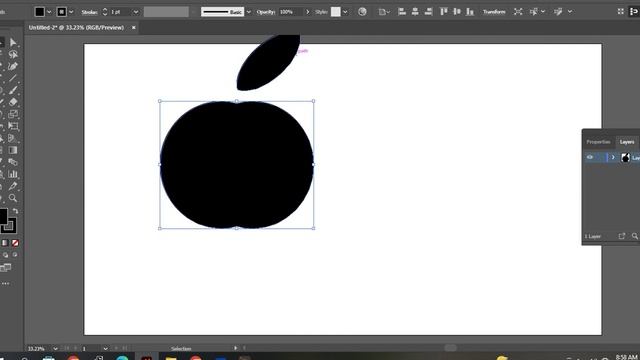Select the Scale tool
Screen dimensions: 640x360
pos(13,114)
